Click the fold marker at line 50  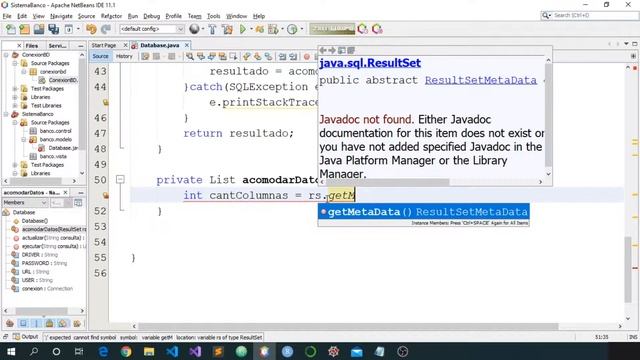click(120, 179)
